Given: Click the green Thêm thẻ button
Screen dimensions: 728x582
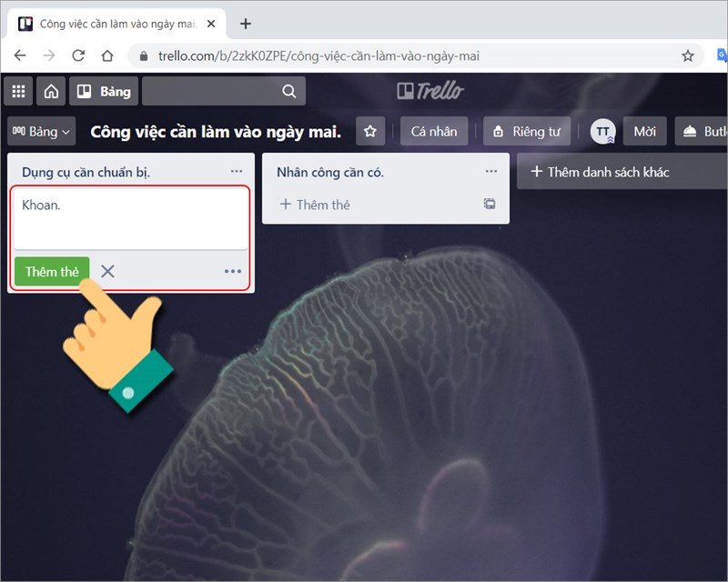Looking at the screenshot, I should (x=52, y=271).
